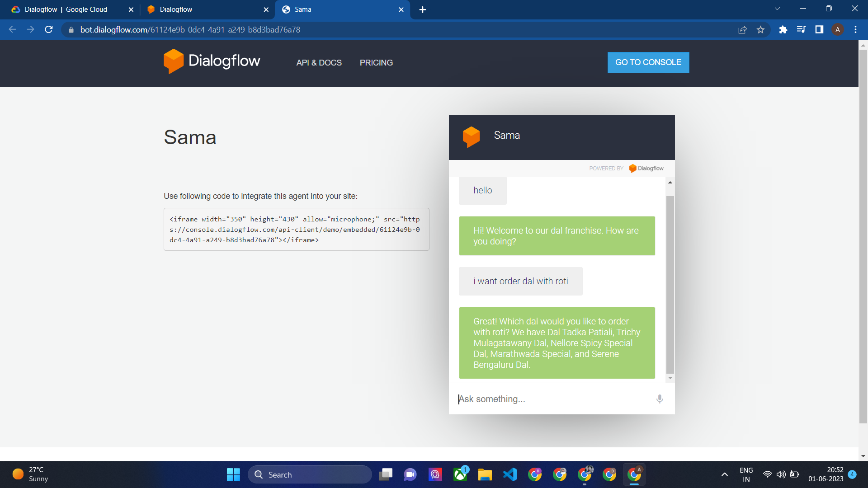Image resolution: width=868 pixels, height=488 pixels.
Task: Click the Dialogflow logo in header
Action: pos(212,61)
